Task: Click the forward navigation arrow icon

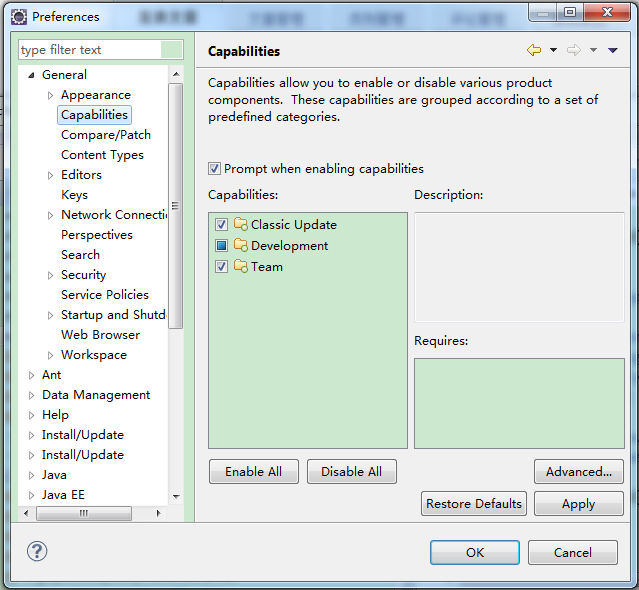Action: coord(574,50)
